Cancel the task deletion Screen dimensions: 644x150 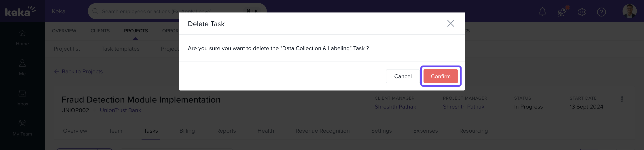tap(402, 76)
